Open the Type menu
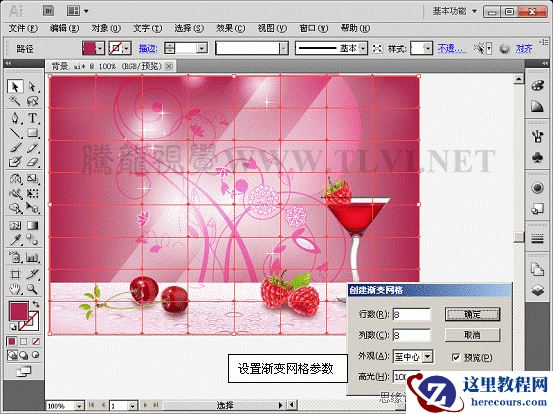 tap(147, 28)
